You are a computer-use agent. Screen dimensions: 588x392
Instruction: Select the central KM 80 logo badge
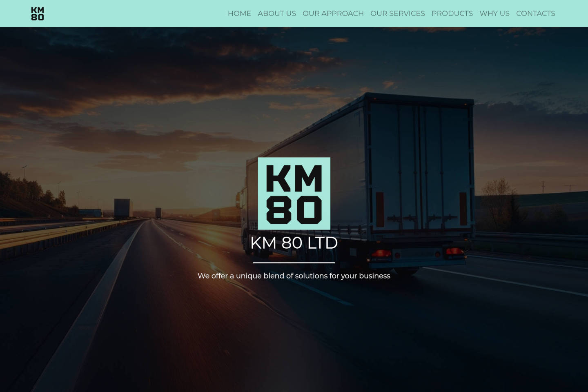click(294, 193)
